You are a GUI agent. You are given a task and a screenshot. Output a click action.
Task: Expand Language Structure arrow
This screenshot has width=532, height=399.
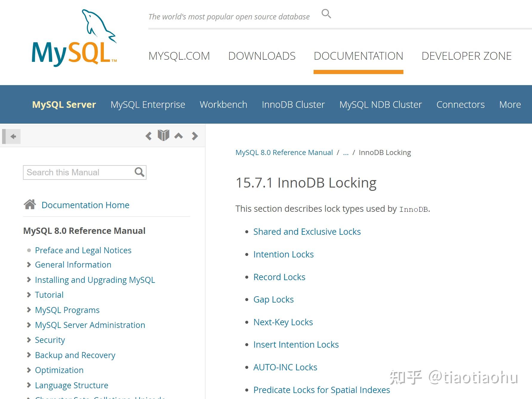pyautogui.click(x=29, y=385)
